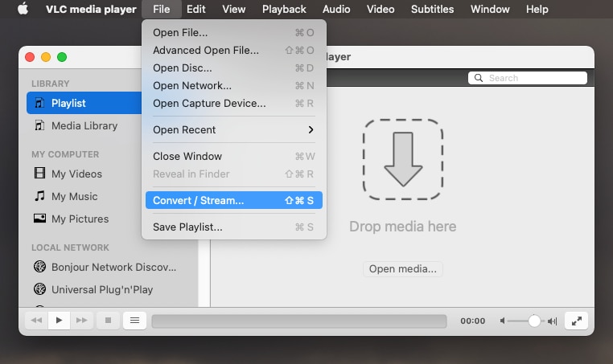Click the drop media arrow zone
The height and width of the screenshot is (364, 613).
coord(403,159)
